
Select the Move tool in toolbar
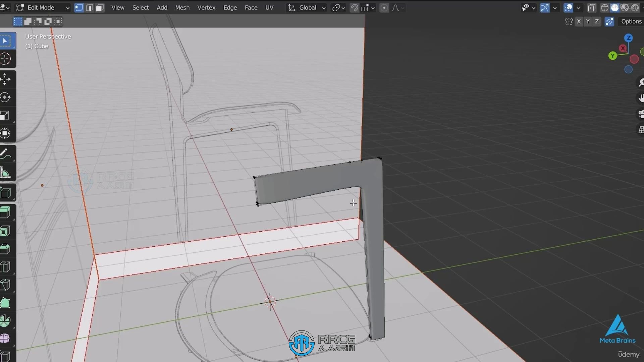click(6, 79)
